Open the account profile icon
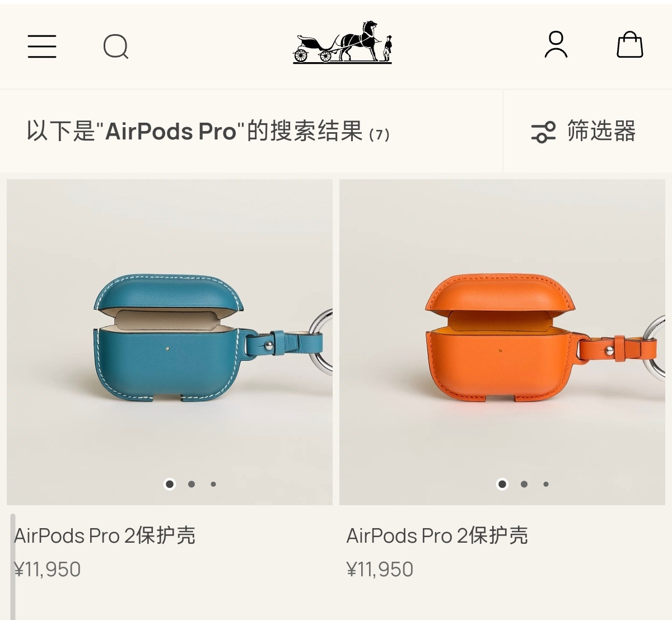 tap(556, 45)
